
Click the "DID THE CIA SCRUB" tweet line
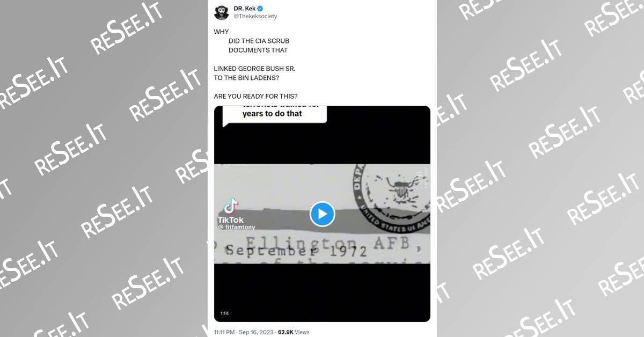point(259,41)
